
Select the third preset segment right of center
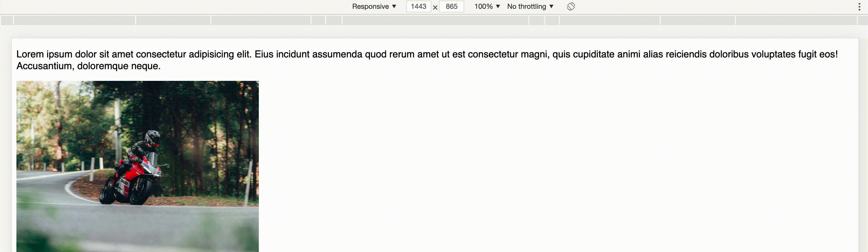pyautogui.click(x=609, y=20)
